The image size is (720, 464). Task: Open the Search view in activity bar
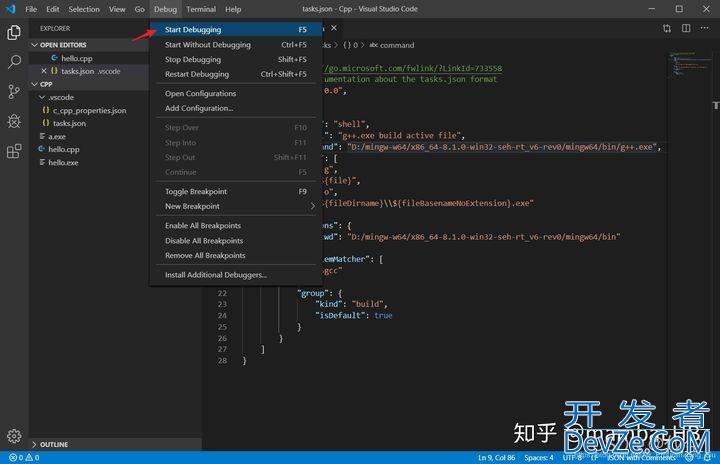tap(14, 62)
